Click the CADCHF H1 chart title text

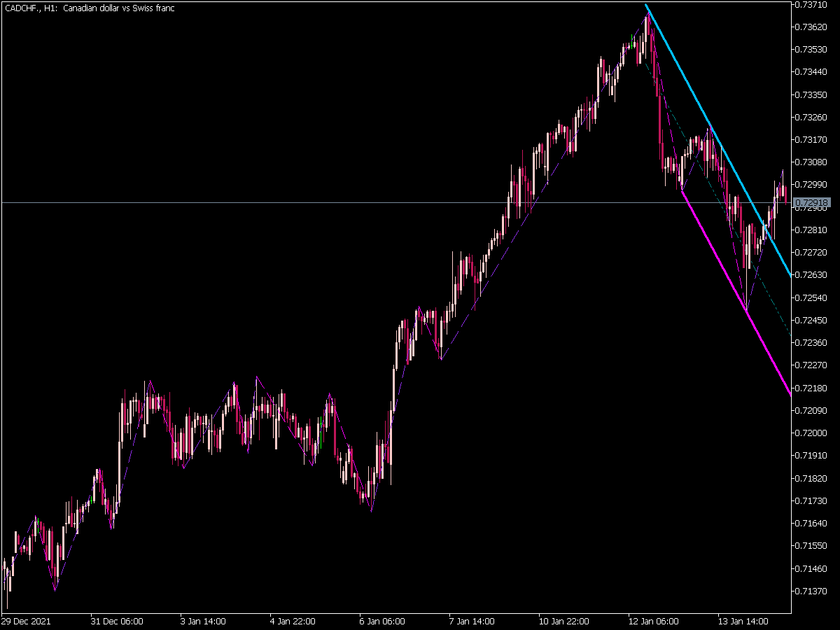point(90,8)
